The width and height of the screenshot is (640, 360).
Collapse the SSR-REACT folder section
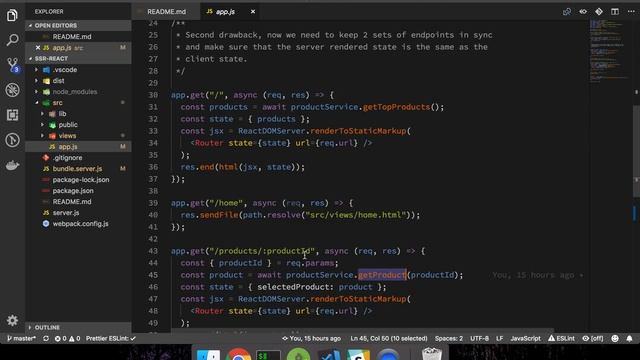(78, 58)
